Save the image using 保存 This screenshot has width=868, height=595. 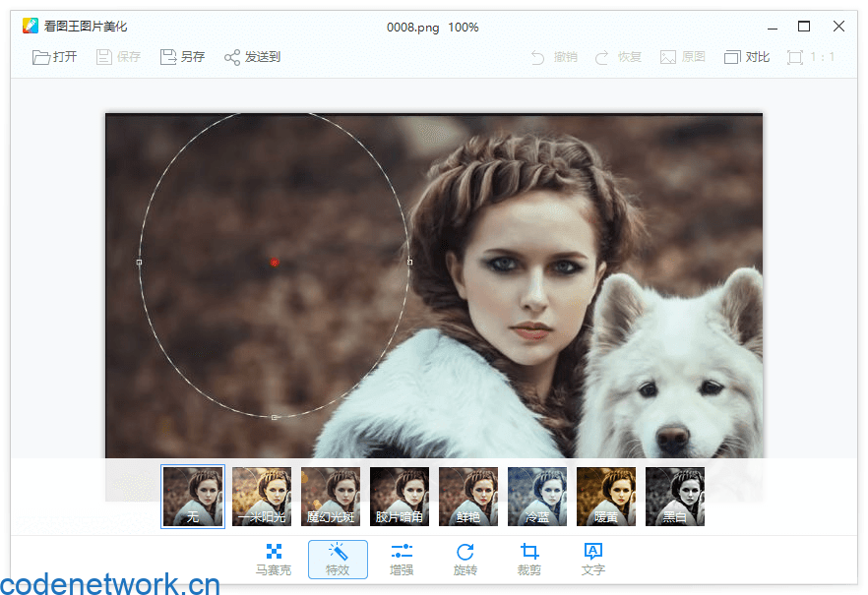(117, 56)
